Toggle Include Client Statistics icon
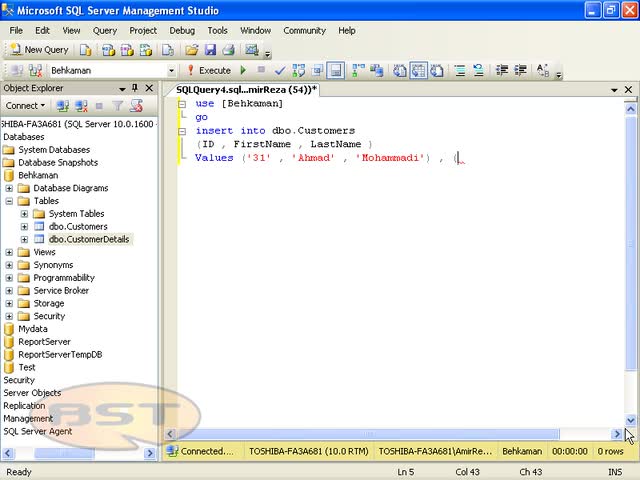This screenshot has width=640, height=480. pos(377,71)
